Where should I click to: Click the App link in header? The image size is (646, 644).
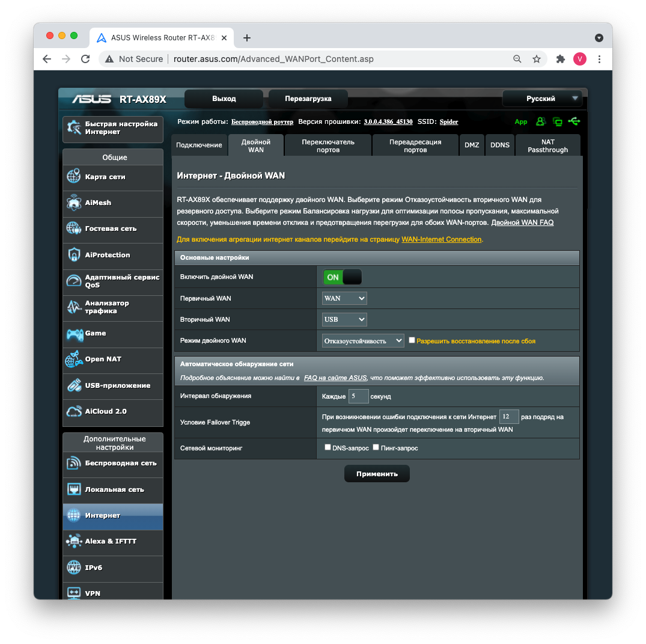pyautogui.click(x=521, y=121)
